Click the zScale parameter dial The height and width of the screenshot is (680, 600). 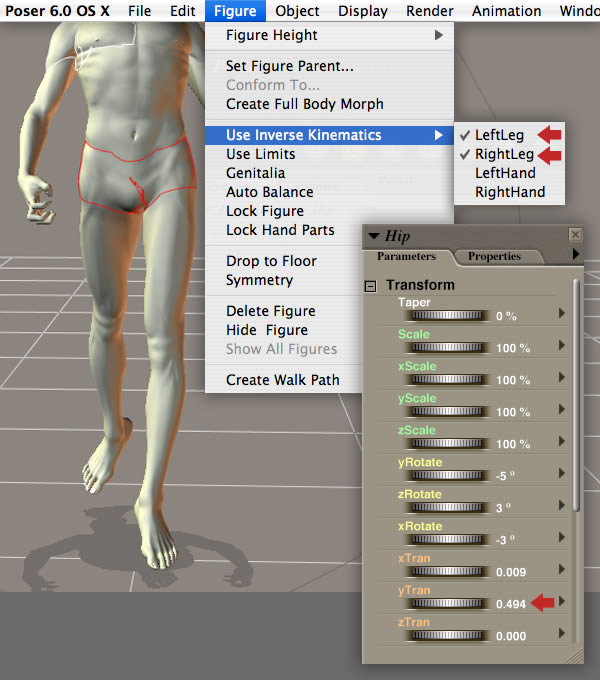pyautogui.click(x=447, y=443)
